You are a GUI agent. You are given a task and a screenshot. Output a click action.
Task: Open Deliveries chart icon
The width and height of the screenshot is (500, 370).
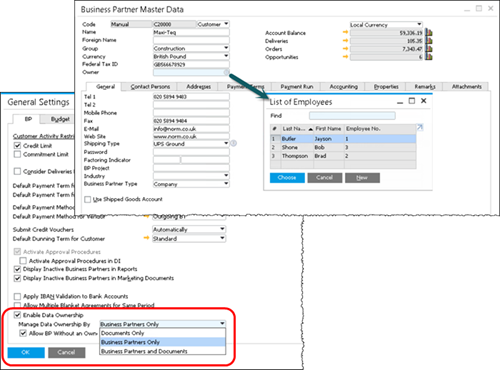pos(429,41)
